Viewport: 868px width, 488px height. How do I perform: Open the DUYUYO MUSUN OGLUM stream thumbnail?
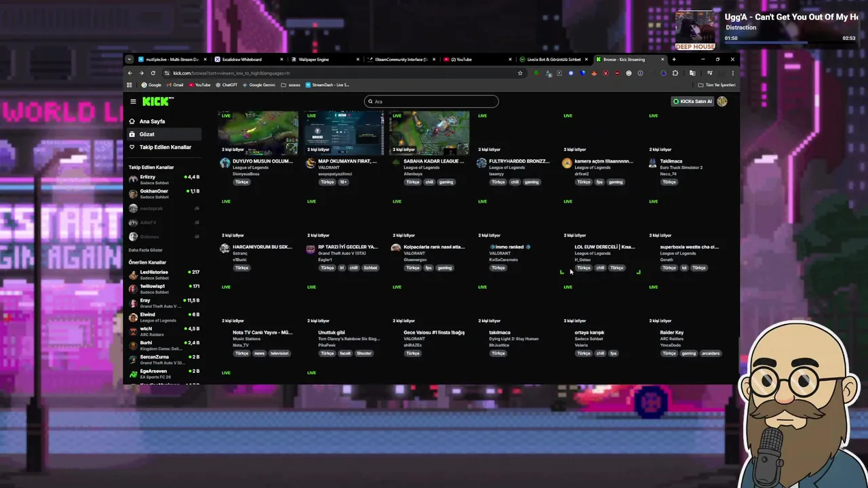[258, 133]
